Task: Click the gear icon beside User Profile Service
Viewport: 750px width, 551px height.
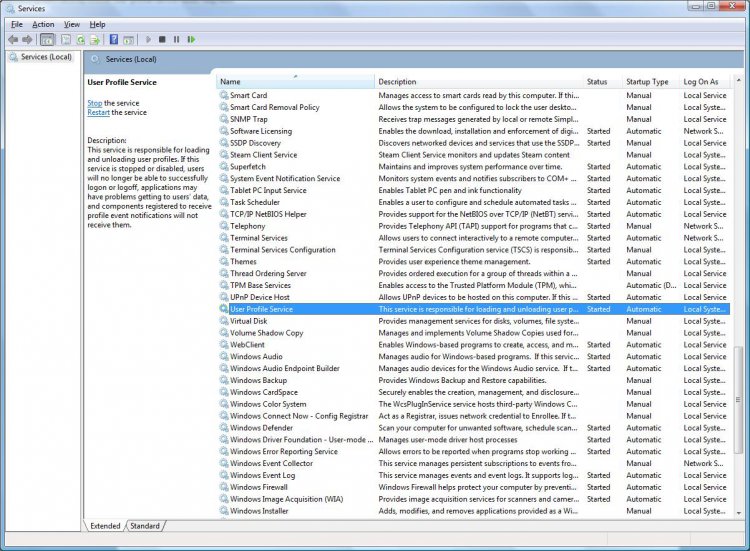Action: (x=224, y=309)
